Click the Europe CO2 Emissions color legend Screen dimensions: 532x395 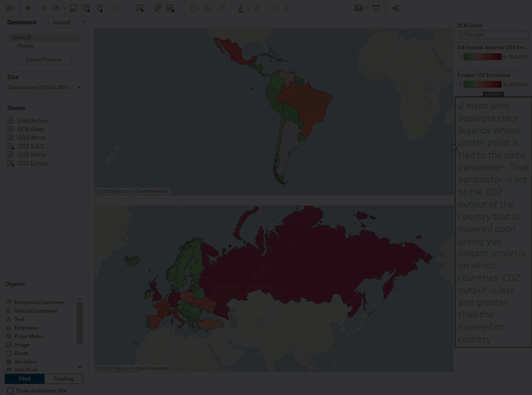[482, 84]
